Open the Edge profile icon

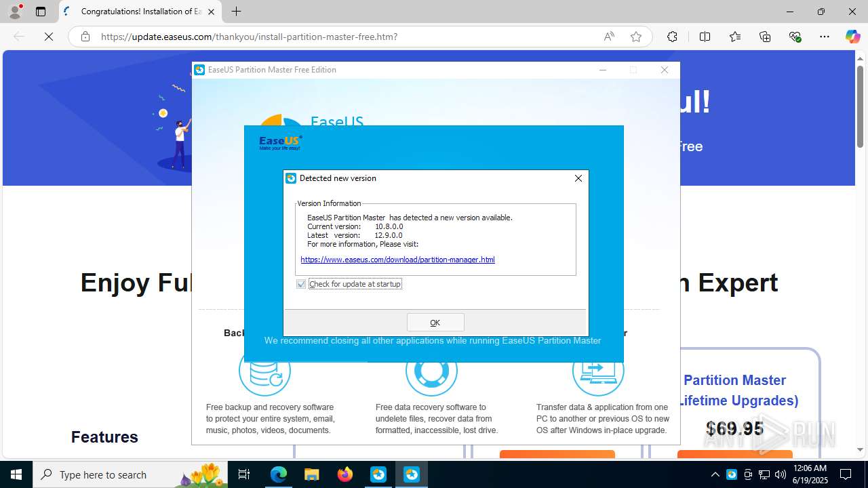coord(14,12)
